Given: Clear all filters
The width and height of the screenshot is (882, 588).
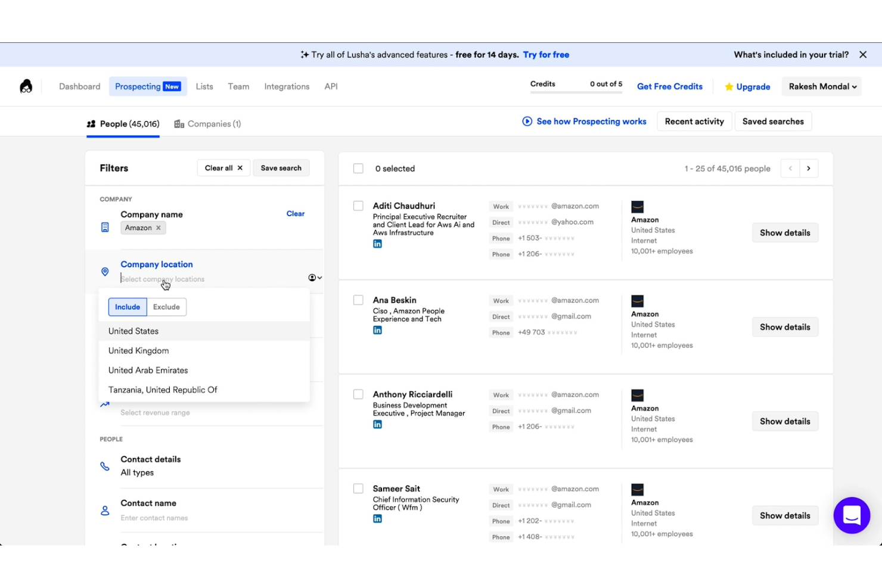Looking at the screenshot, I should tap(223, 168).
